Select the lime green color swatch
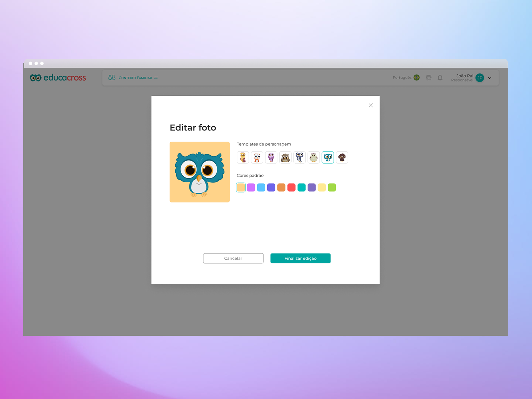The height and width of the screenshot is (399, 532). (332, 188)
